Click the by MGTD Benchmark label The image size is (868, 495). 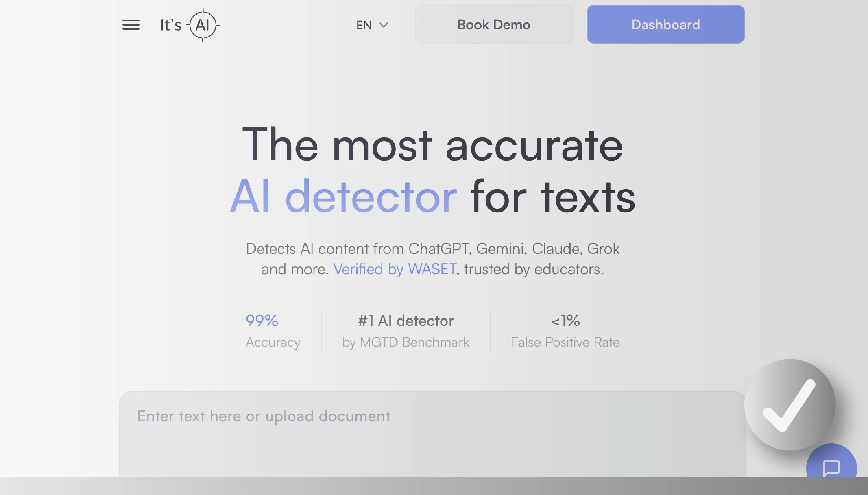point(406,342)
